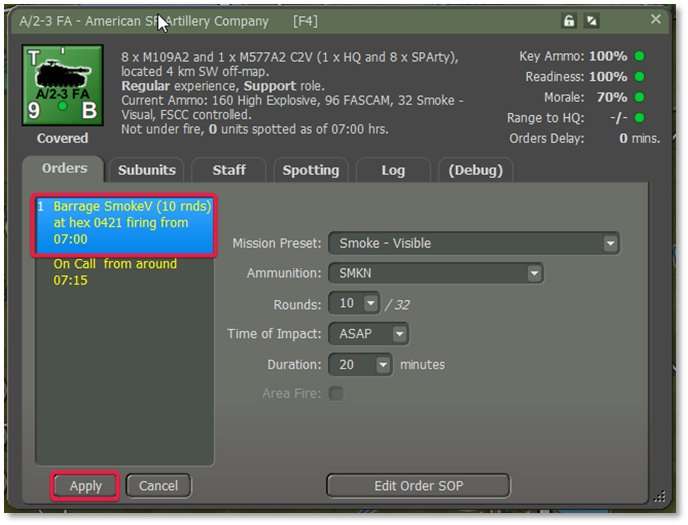Click the Edit Order SOP button
Viewport: 688px width, 525px height.
coord(418,486)
